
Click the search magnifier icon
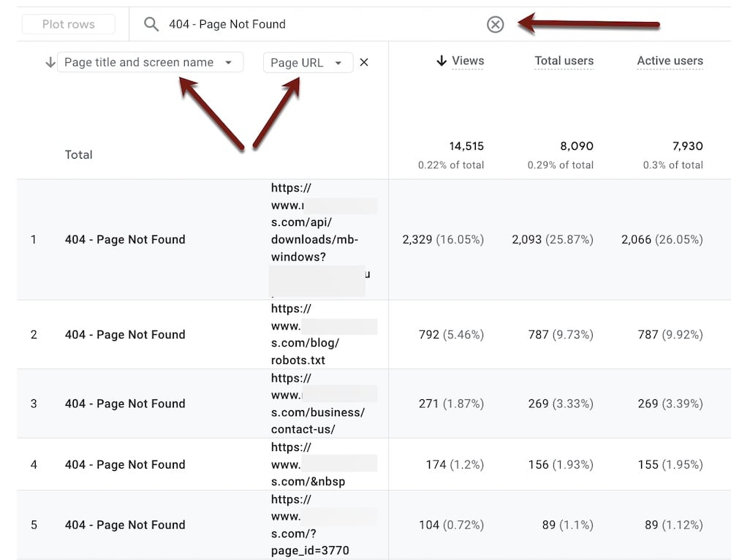coord(151,24)
